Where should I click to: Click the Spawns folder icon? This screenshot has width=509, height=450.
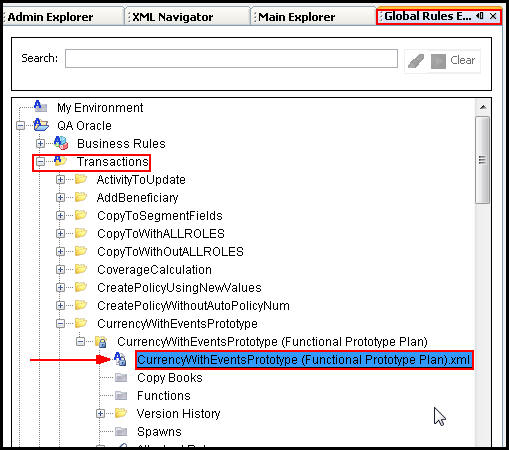121,432
